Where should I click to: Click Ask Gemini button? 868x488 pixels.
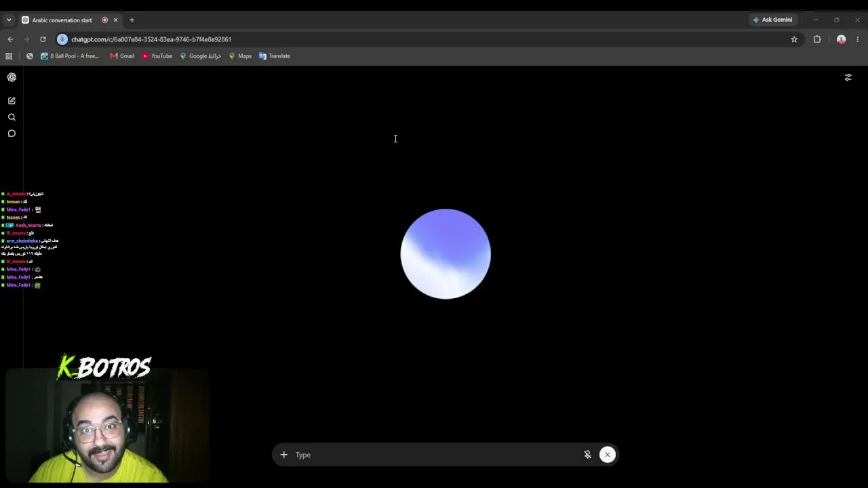[x=772, y=20]
